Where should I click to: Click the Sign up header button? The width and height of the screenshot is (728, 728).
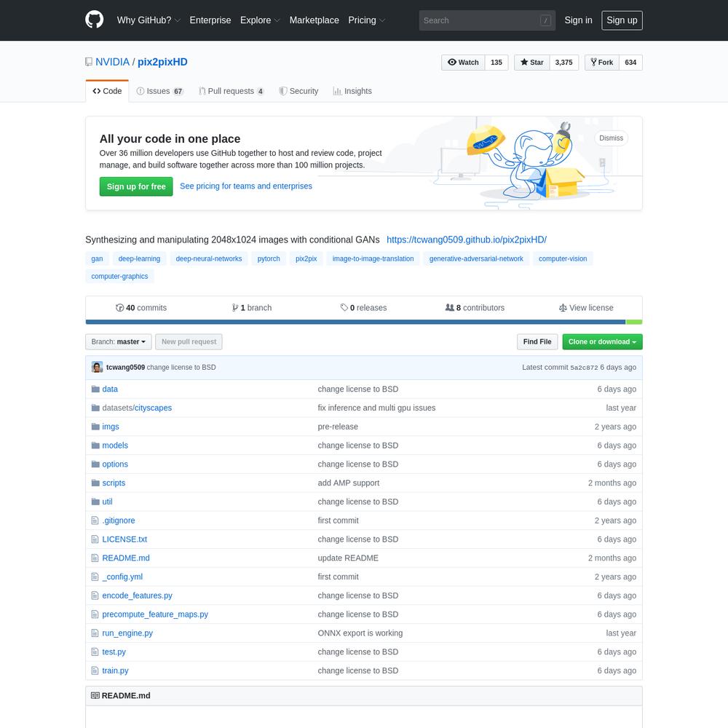click(x=622, y=20)
